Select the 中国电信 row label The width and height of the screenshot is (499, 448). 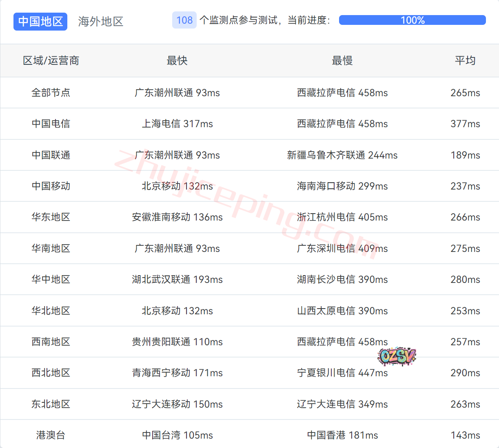[51, 124]
